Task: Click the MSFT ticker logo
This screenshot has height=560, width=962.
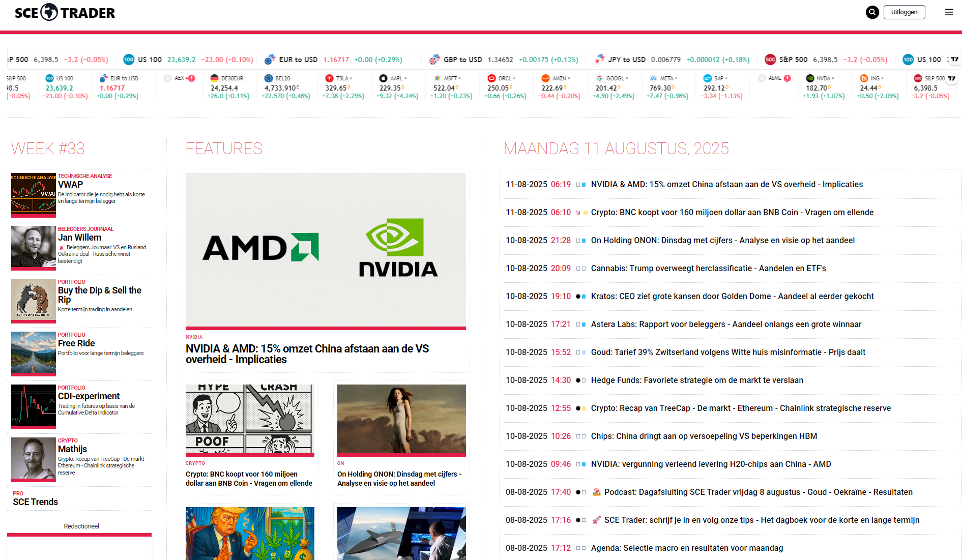Action: point(437,78)
